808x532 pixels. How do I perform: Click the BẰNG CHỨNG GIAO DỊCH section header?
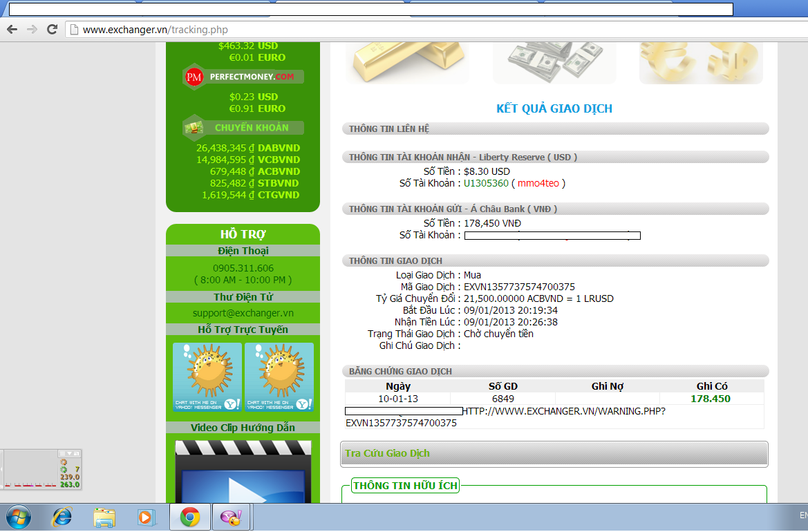tap(556, 371)
